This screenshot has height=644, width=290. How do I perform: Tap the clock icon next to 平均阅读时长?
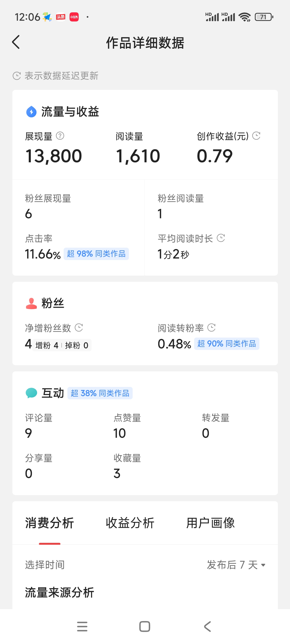pyautogui.click(x=221, y=238)
